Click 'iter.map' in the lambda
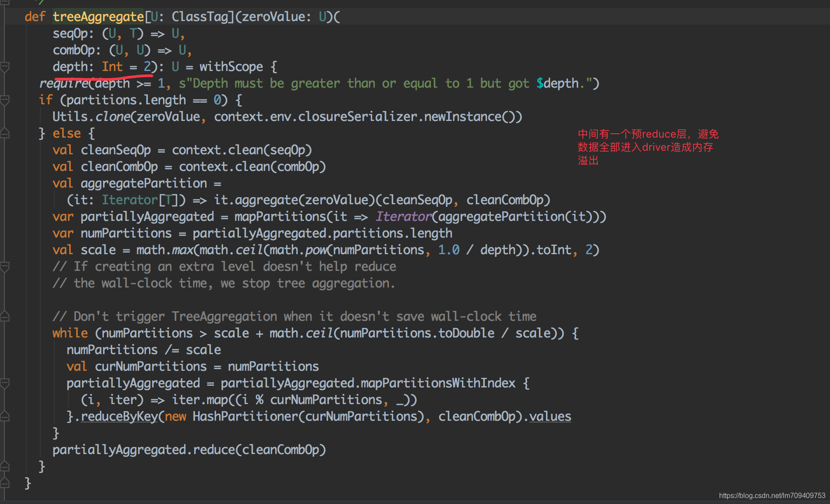Image resolution: width=830 pixels, height=504 pixels. point(200,400)
